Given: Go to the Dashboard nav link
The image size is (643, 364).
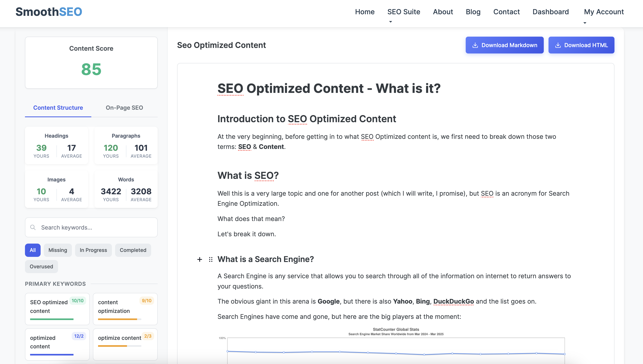Looking at the screenshot, I should tap(550, 12).
